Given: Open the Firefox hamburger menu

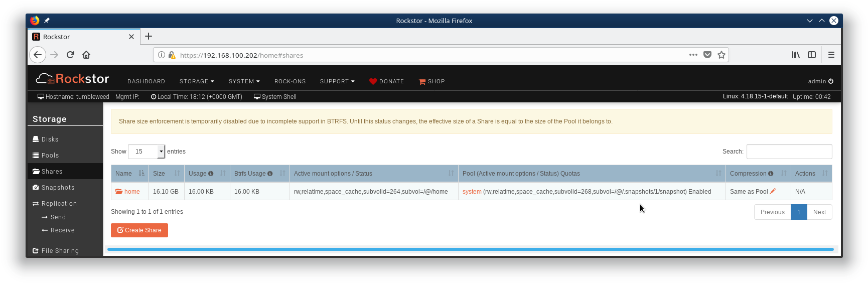Looking at the screenshot, I should click(831, 55).
